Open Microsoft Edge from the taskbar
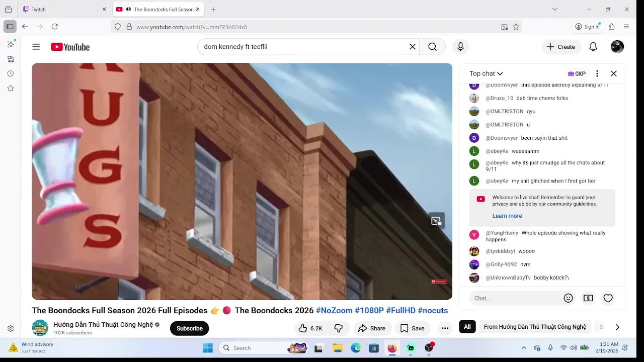The image size is (644, 362). click(x=356, y=348)
